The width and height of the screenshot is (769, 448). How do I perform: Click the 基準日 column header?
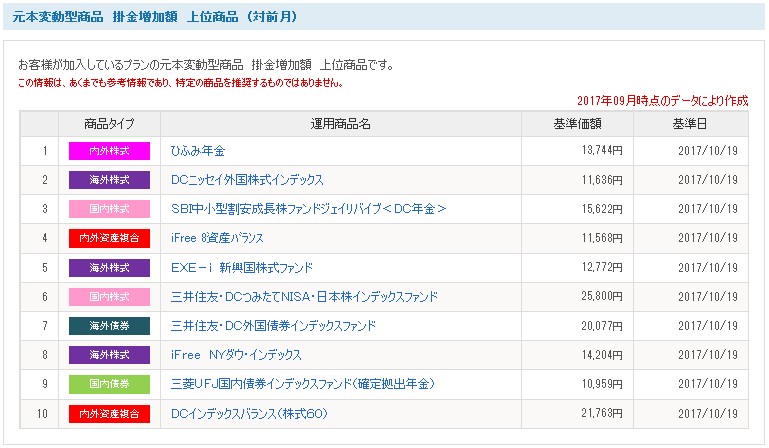[x=691, y=124]
